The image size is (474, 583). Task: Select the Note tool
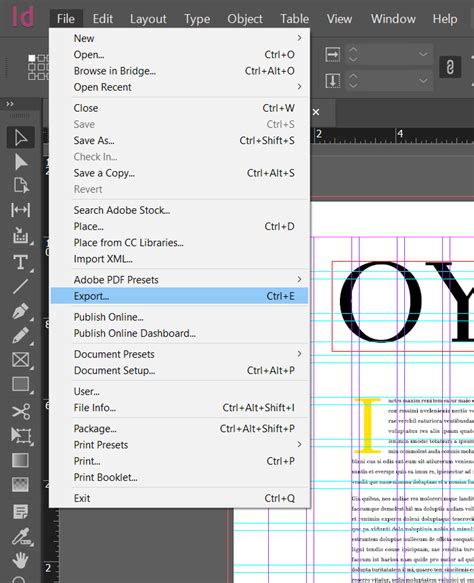pyautogui.click(x=20, y=511)
